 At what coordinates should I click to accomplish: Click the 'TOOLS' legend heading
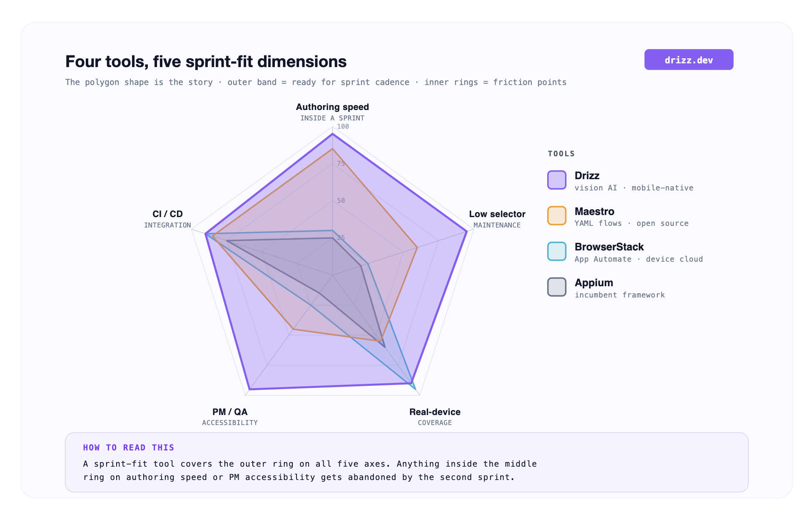pos(561,154)
